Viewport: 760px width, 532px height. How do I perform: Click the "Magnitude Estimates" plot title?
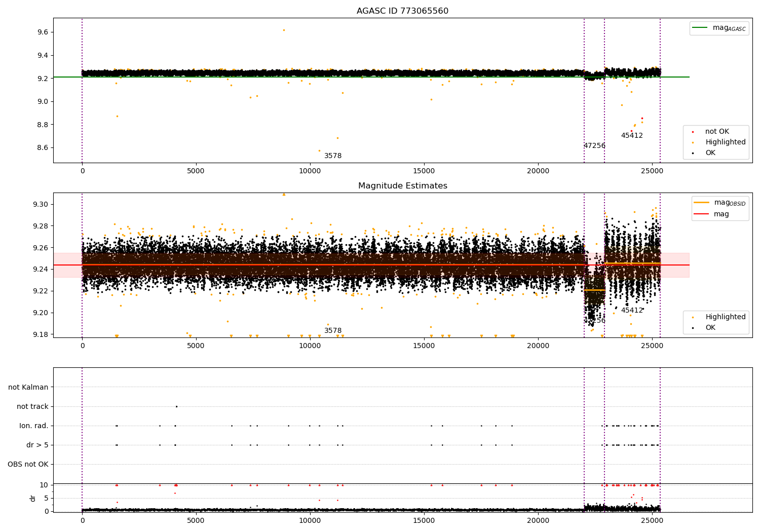pos(402,186)
